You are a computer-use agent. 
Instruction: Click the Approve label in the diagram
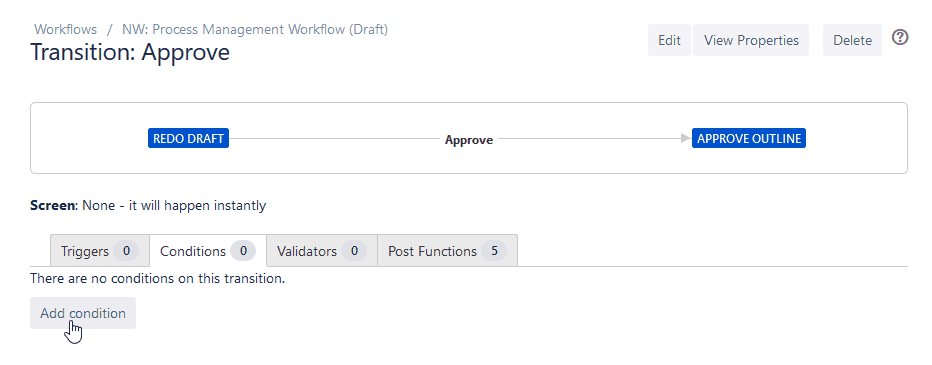[469, 140]
